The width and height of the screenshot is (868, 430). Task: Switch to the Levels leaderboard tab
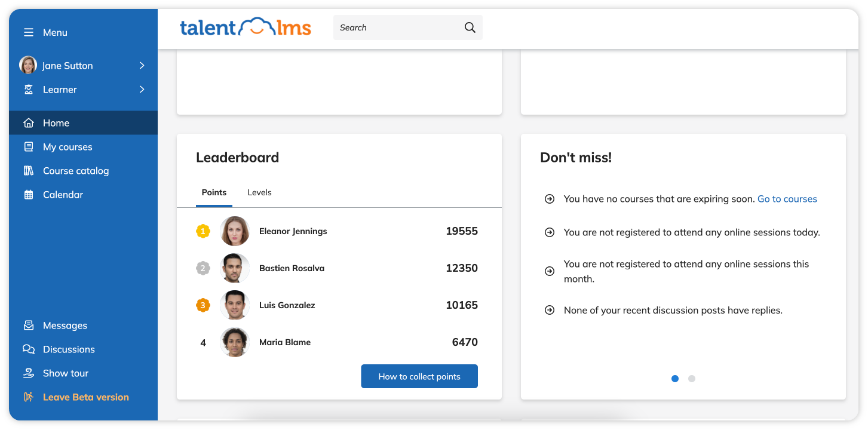259,192
